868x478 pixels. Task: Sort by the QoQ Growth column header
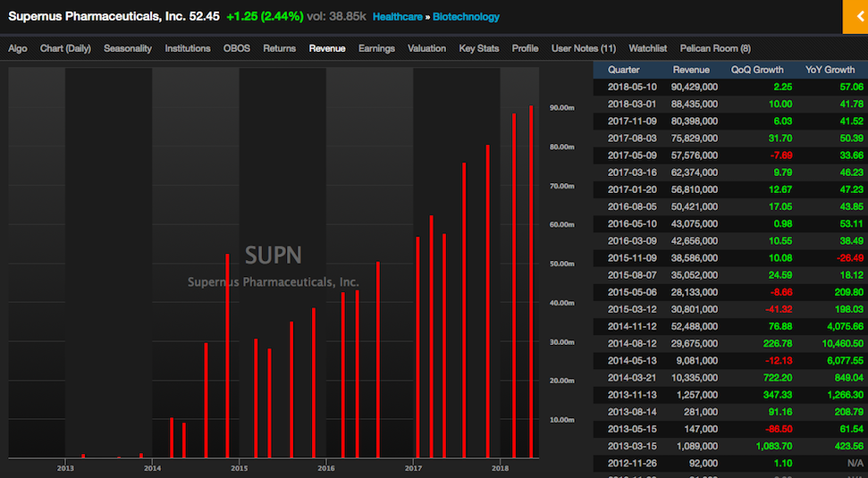757,70
